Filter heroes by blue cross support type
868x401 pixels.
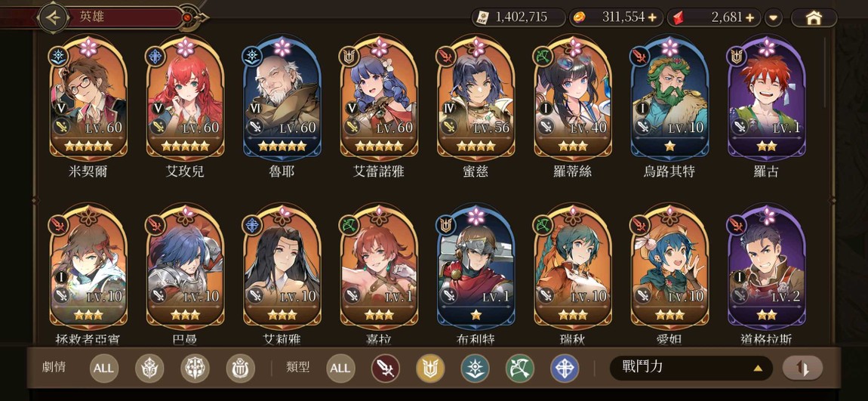click(565, 369)
